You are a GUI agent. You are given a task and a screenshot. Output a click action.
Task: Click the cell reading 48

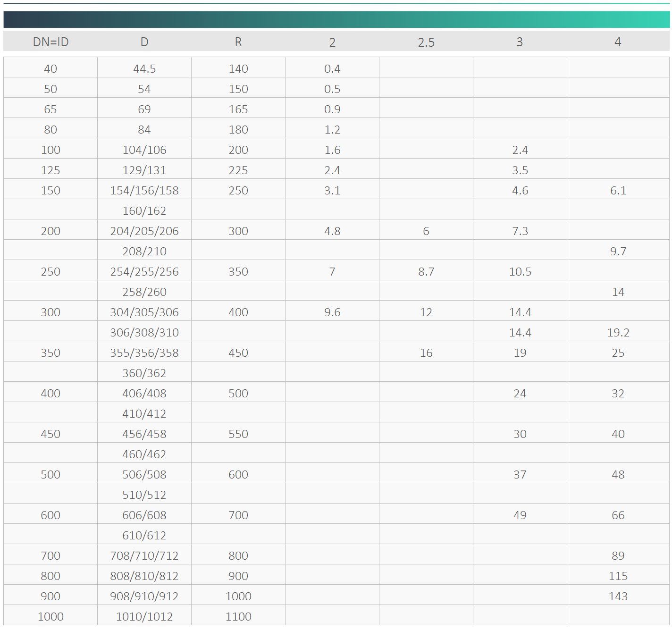[618, 475]
